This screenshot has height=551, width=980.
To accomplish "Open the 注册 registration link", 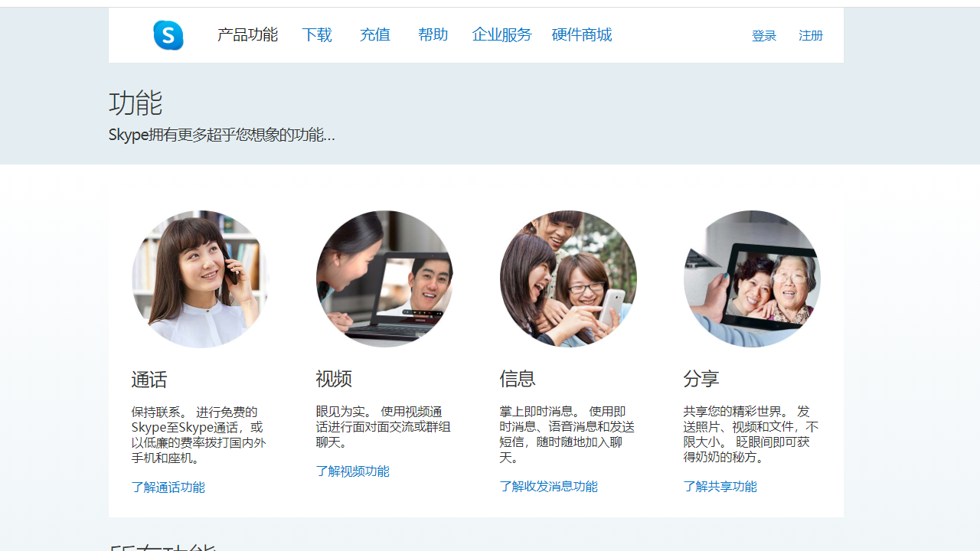I will 810,35.
